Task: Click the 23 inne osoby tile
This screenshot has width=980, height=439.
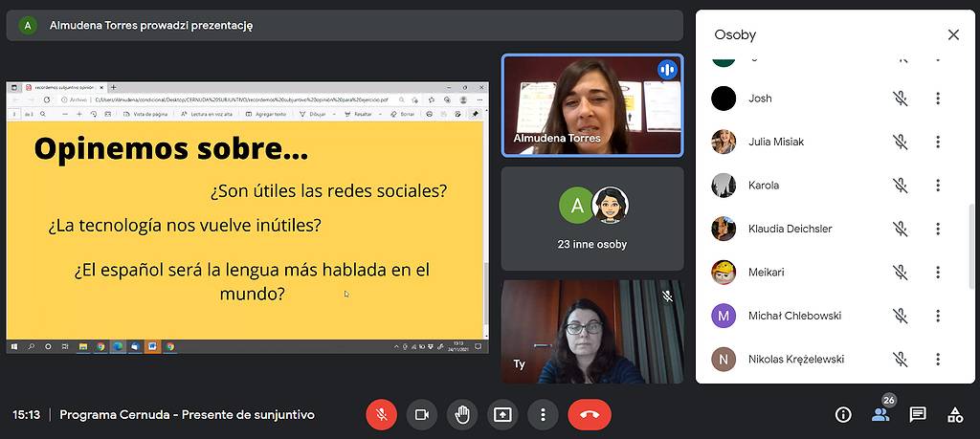Action: click(592, 219)
